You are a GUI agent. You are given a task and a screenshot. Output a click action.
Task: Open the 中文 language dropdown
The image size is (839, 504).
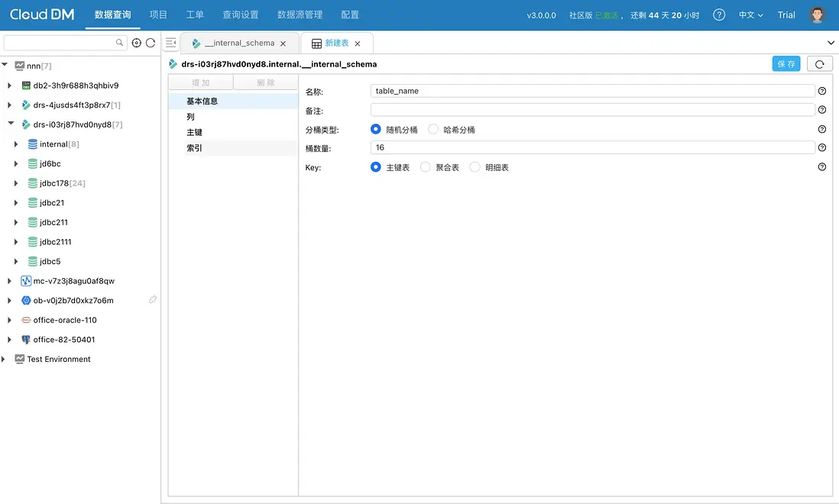[x=750, y=15]
